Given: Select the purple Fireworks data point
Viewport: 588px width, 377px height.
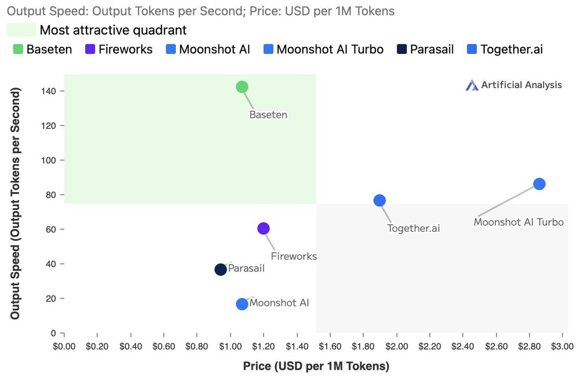Looking at the screenshot, I should pyautogui.click(x=264, y=228).
